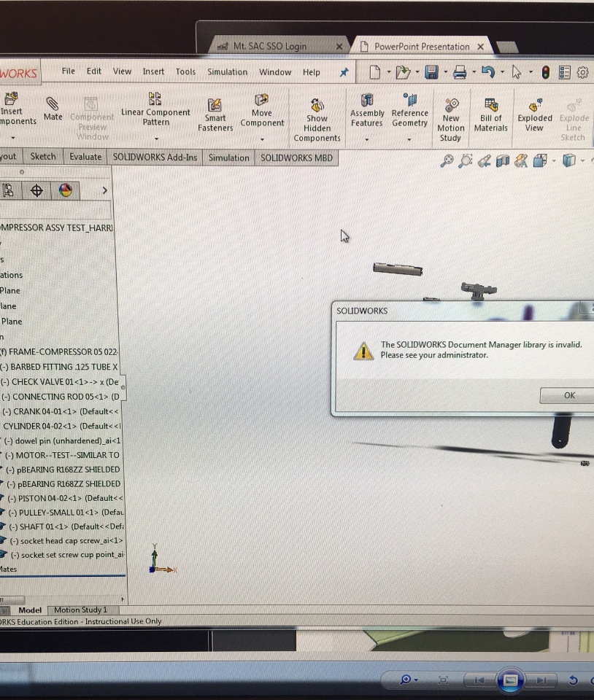The height and width of the screenshot is (700, 594).
Task: Open the Insert Components dropdown arrow
Action: pos(13,138)
